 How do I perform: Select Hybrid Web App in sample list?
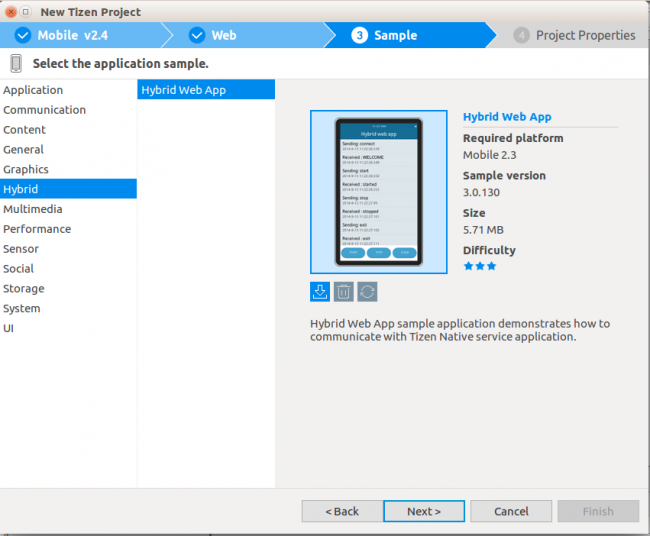[183, 90]
